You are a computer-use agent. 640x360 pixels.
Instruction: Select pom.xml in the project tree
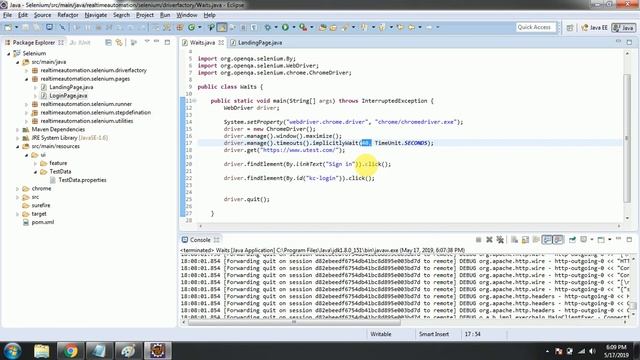pos(42,222)
